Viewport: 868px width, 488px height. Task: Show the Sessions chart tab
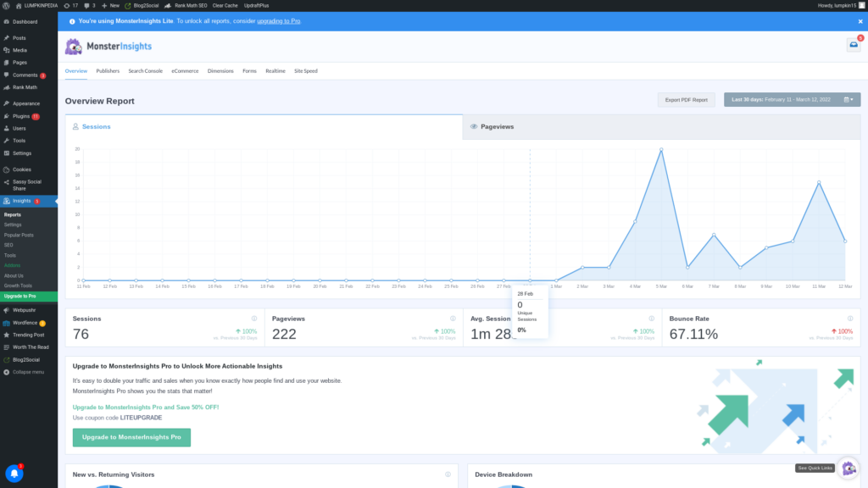(x=264, y=127)
